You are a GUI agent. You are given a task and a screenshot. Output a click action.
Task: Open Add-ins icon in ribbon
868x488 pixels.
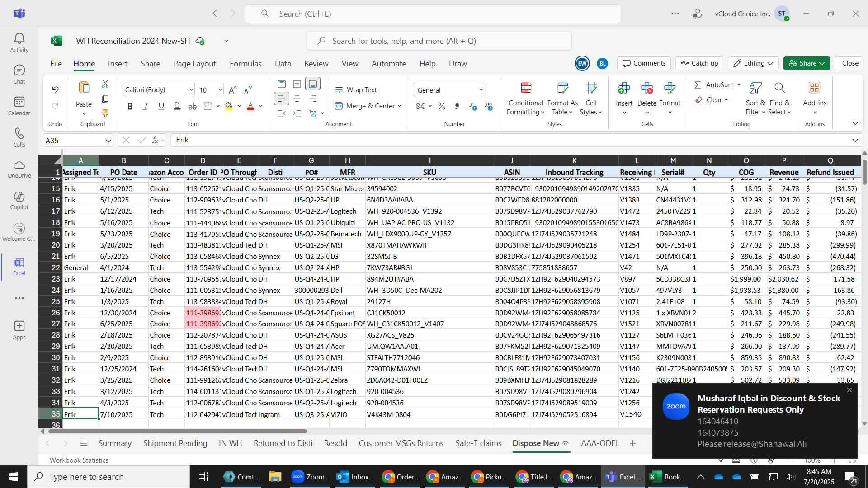click(x=815, y=87)
